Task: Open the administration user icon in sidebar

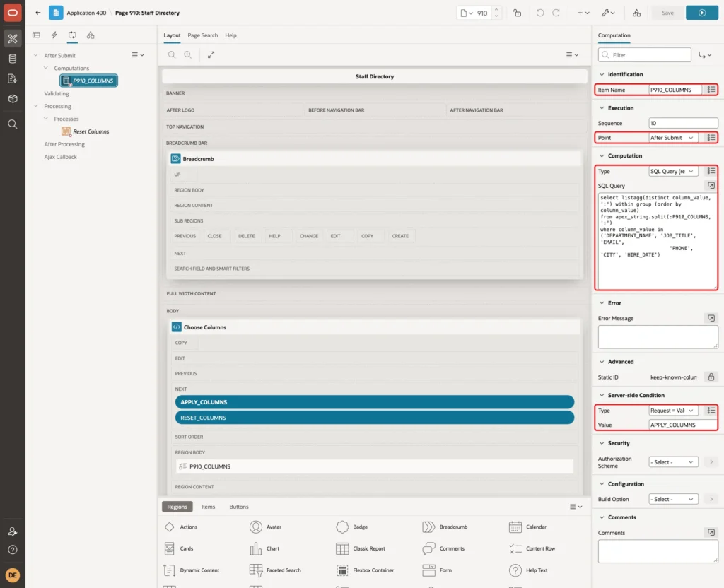Action: (13, 531)
